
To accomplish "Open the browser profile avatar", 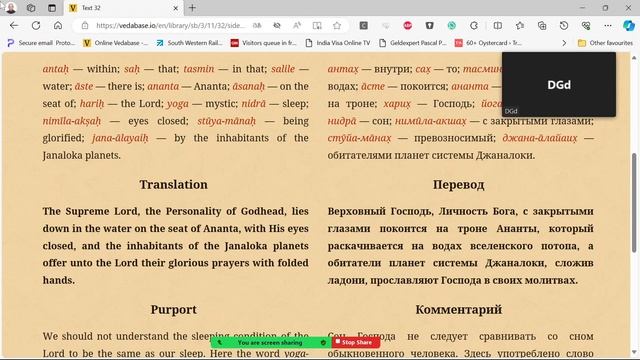I will coord(11,8).
